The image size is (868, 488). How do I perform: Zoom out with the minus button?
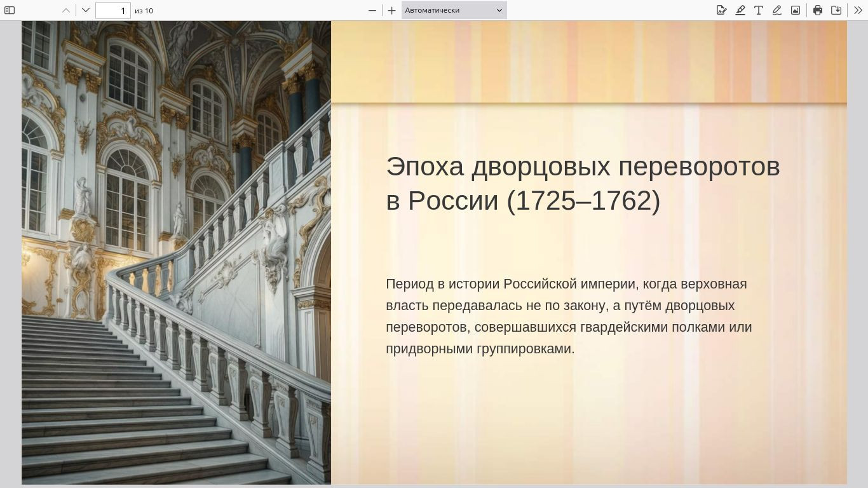point(372,10)
